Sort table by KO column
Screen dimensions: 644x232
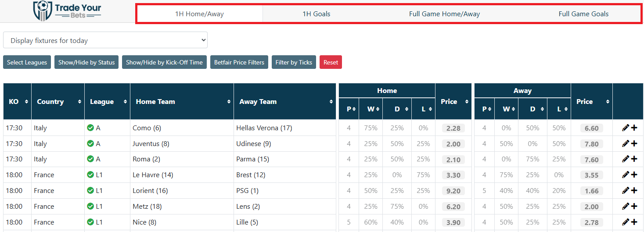(x=17, y=102)
